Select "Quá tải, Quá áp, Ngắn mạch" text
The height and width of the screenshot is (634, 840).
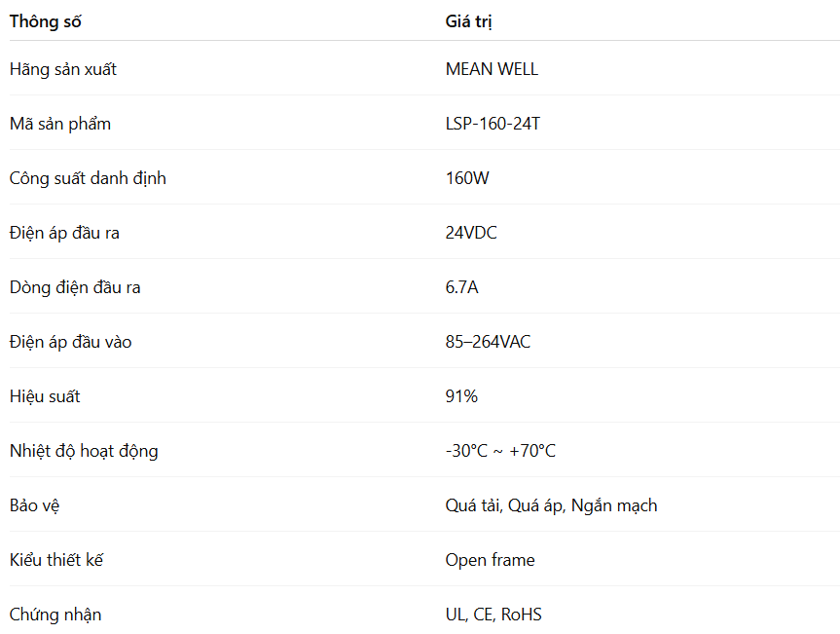coord(552,505)
